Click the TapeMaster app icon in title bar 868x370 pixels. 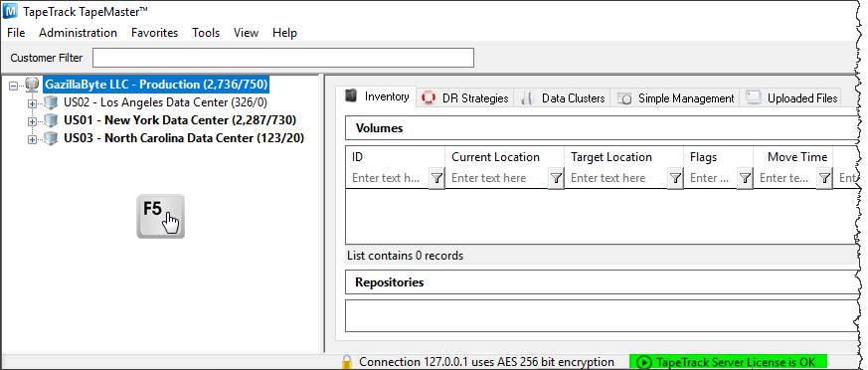point(11,11)
